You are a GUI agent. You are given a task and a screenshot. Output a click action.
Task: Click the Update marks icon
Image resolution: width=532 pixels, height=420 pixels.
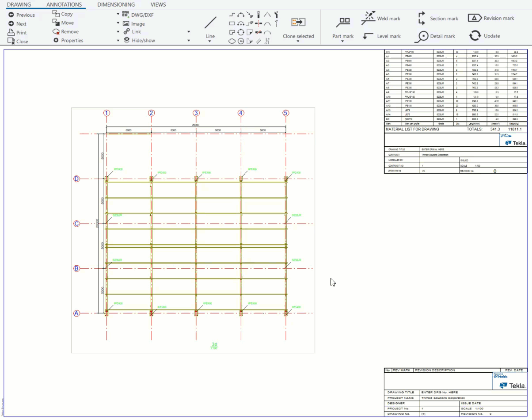[475, 36]
